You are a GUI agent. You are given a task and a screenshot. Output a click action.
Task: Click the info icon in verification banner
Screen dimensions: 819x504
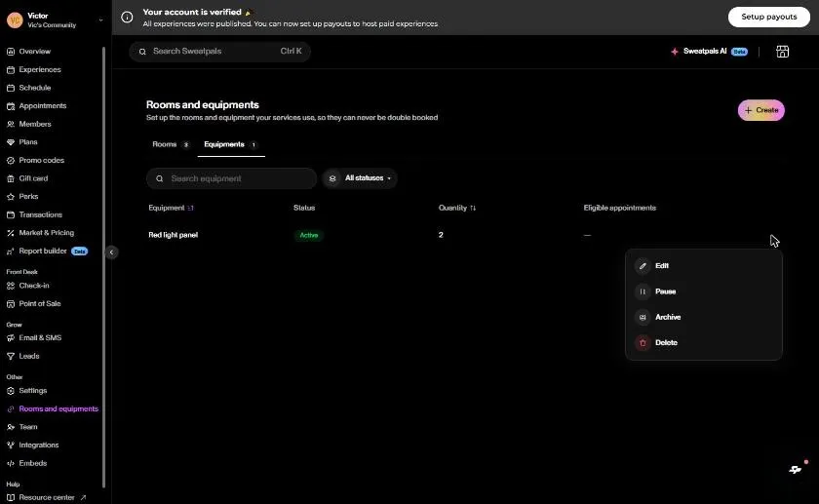click(x=127, y=18)
